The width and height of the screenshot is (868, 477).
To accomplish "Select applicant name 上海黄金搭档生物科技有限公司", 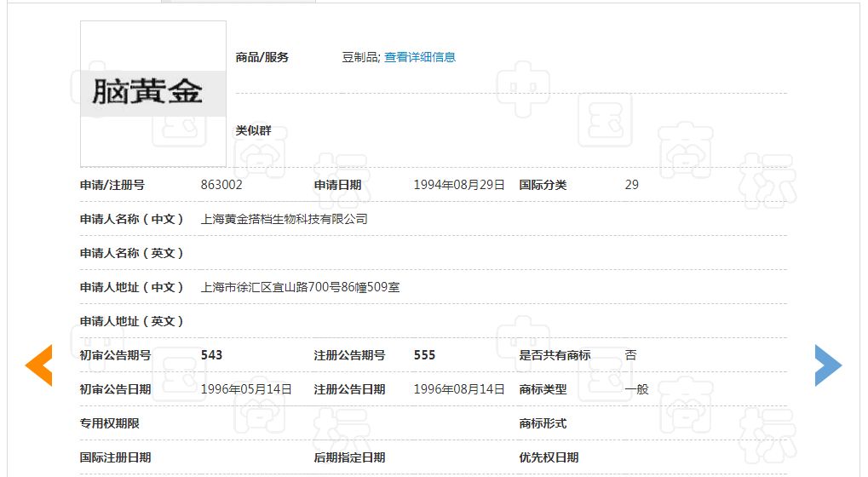I will click(x=284, y=219).
